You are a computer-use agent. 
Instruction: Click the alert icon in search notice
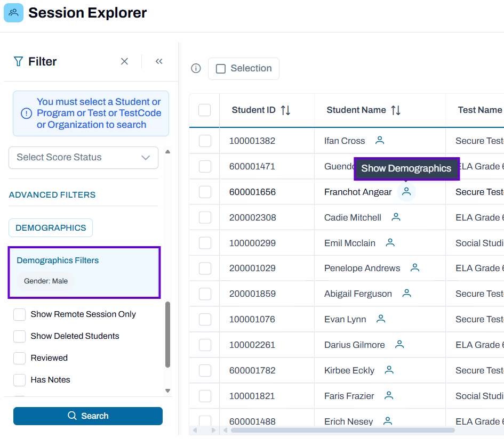(x=26, y=113)
